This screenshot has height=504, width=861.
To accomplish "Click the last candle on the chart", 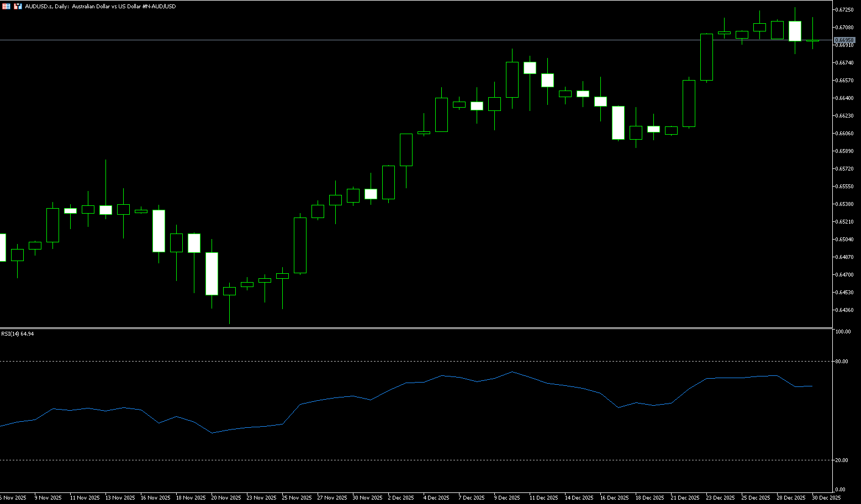I will [x=812, y=40].
